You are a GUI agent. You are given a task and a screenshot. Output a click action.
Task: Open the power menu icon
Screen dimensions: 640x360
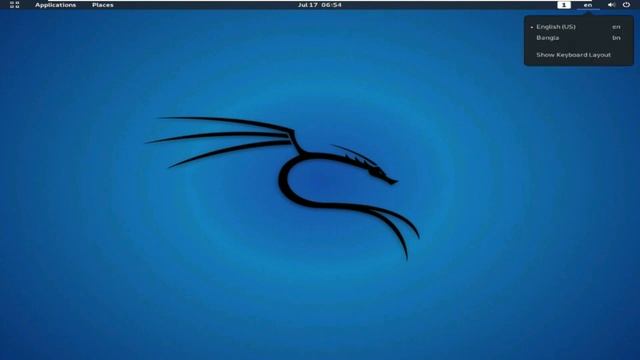[626, 5]
